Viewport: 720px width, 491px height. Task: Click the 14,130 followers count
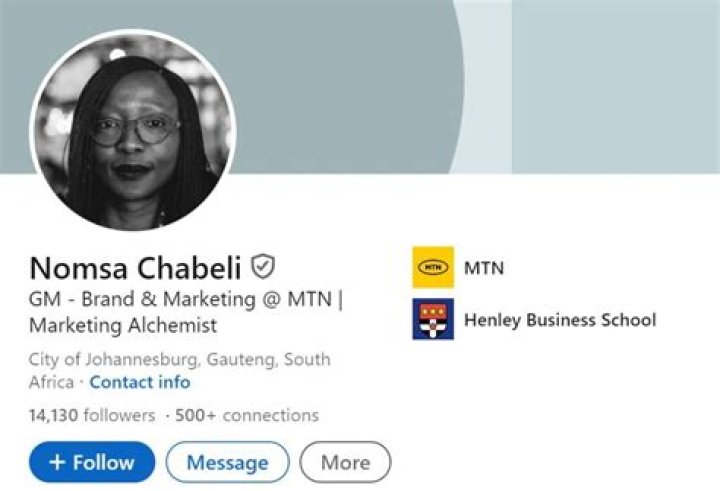pyautogui.click(x=92, y=415)
